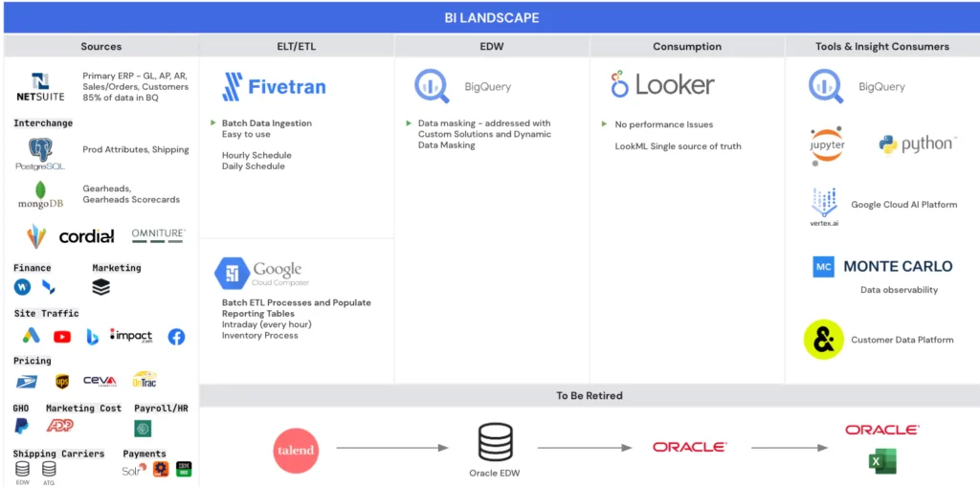Click the Sources column header

tap(101, 46)
